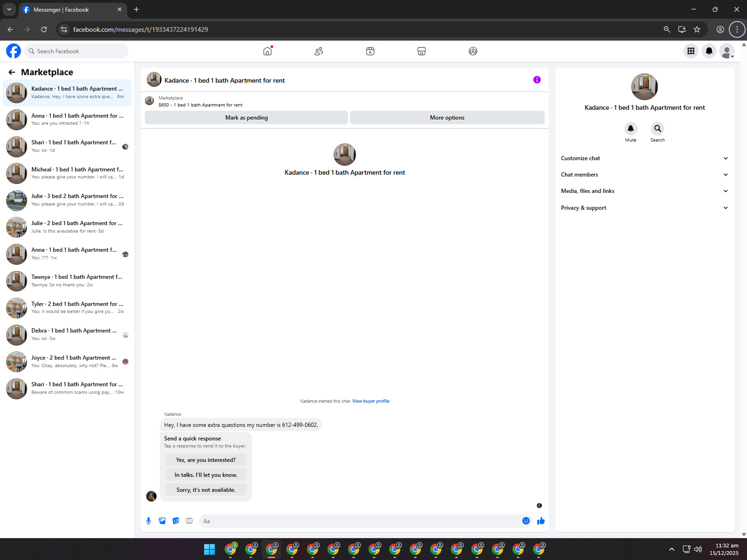Click the Mark as pending button
Viewport: 747px width, 560px height.
coord(246,118)
